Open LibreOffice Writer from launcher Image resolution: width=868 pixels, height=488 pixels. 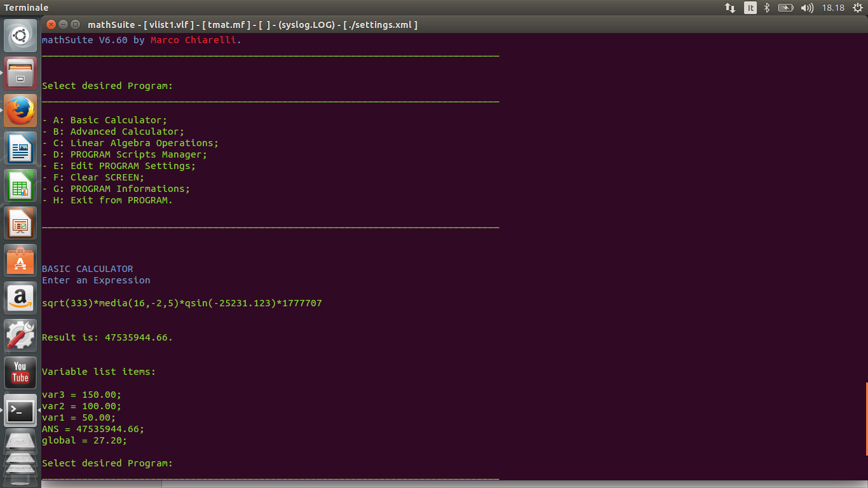[x=20, y=149]
